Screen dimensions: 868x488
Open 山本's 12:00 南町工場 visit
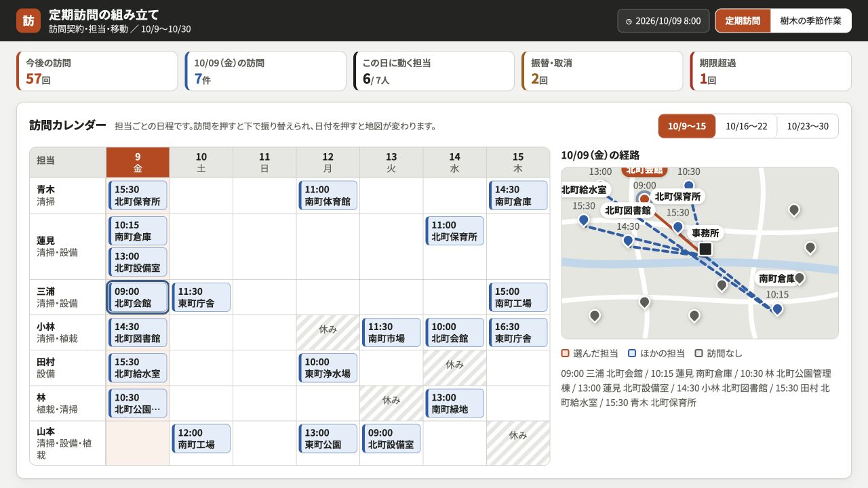tap(201, 438)
